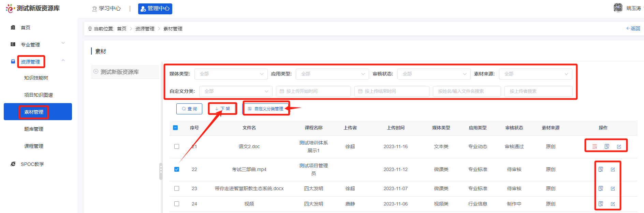
Task: Click the 返回 link at top right
Action: point(633,28)
